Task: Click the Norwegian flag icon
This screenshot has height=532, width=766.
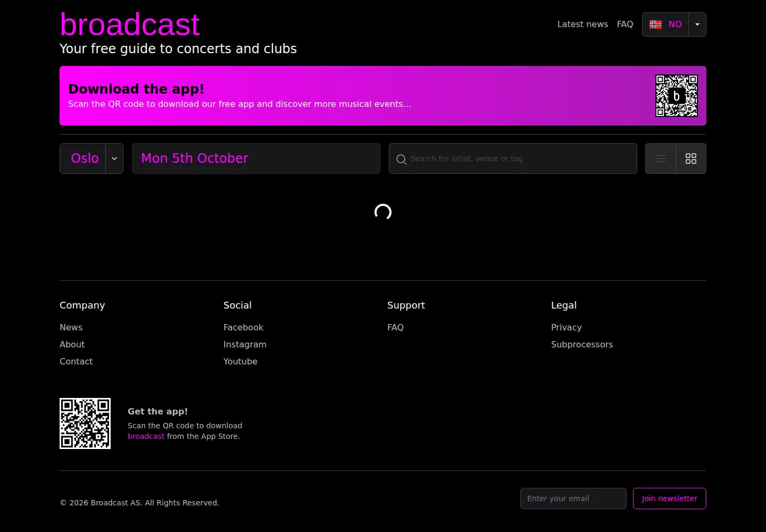Action: pos(655,24)
